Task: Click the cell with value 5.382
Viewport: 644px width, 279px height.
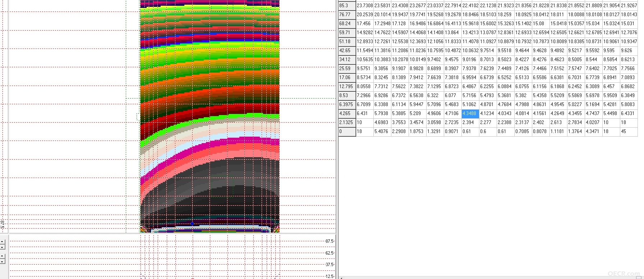Action: tap(523, 96)
